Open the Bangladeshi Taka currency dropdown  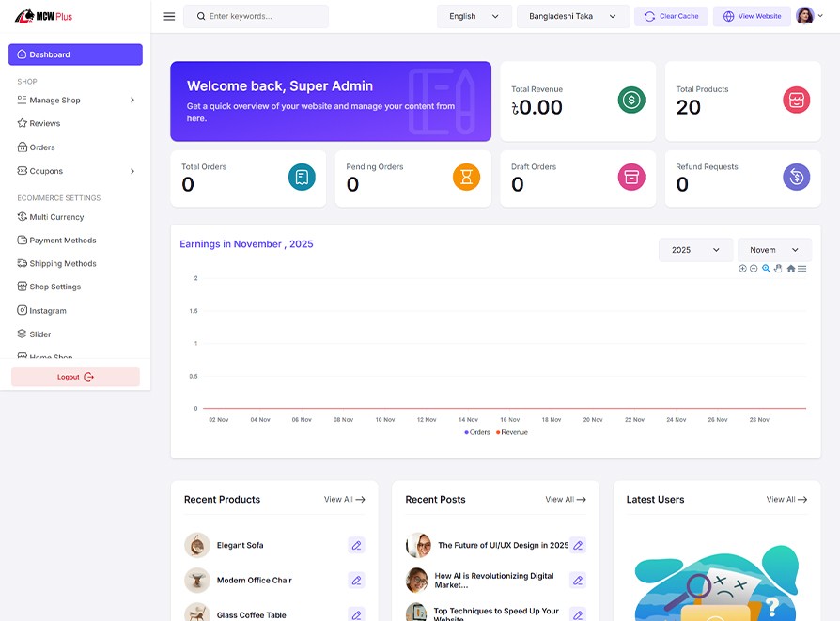[572, 16]
